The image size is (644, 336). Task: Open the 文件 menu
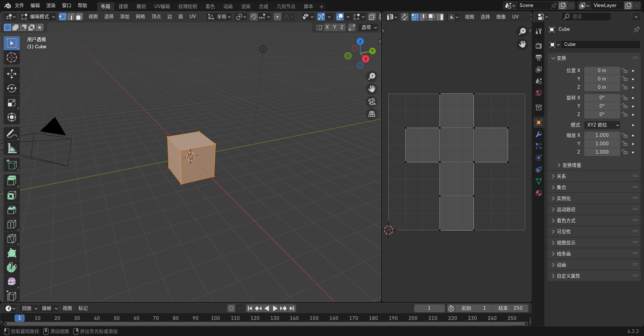(19, 6)
